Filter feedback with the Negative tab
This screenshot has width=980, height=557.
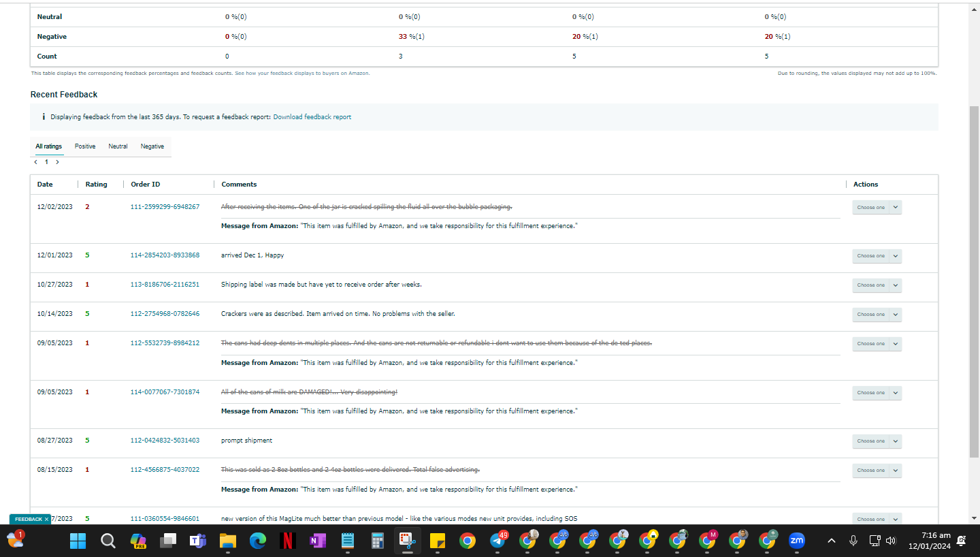pyautogui.click(x=152, y=146)
